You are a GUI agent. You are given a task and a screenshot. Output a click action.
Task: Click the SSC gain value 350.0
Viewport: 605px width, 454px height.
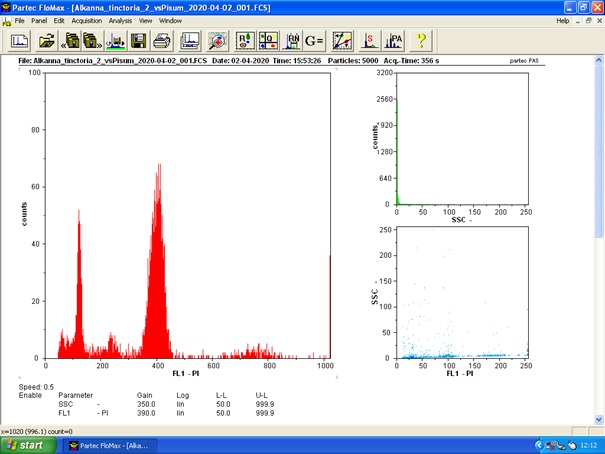point(146,404)
